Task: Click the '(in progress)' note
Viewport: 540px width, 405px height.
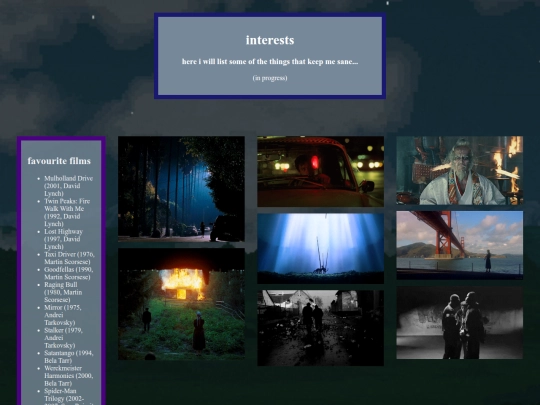Action: point(270,78)
